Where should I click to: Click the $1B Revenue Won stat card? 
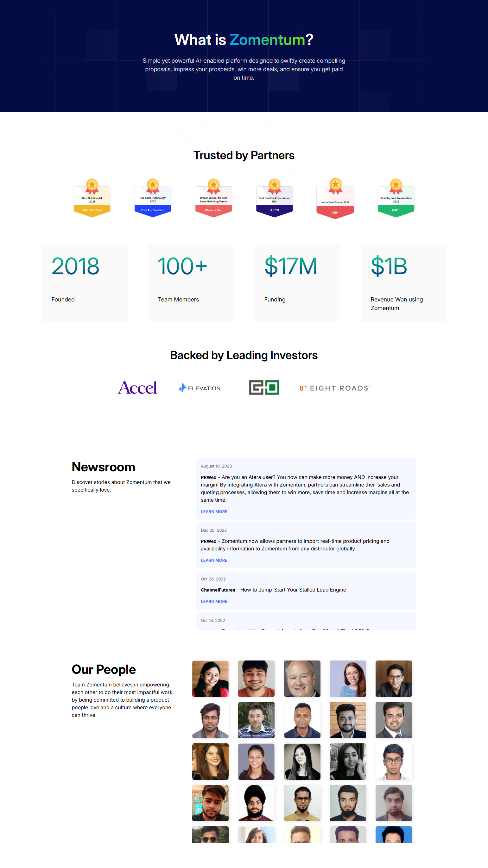403,283
